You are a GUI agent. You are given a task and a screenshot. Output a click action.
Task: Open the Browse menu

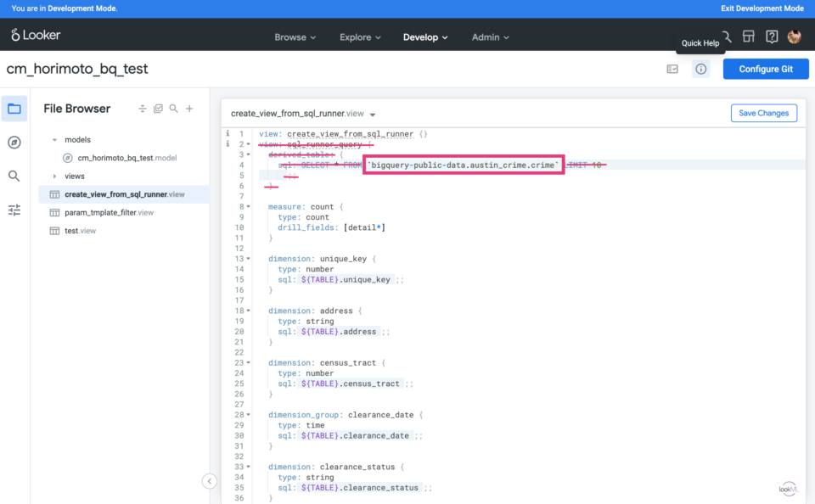295,37
